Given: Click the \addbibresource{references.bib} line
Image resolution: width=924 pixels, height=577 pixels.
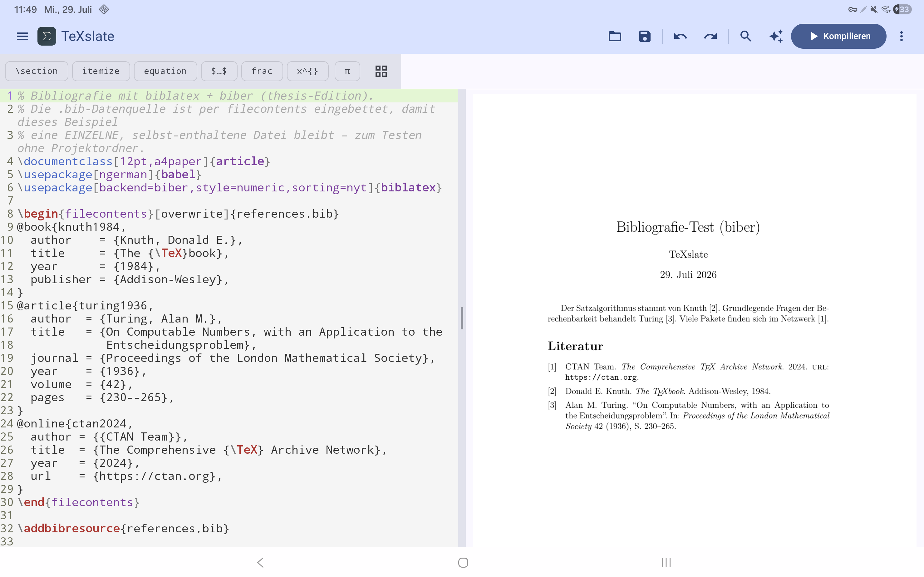Looking at the screenshot, I should pos(123,529).
